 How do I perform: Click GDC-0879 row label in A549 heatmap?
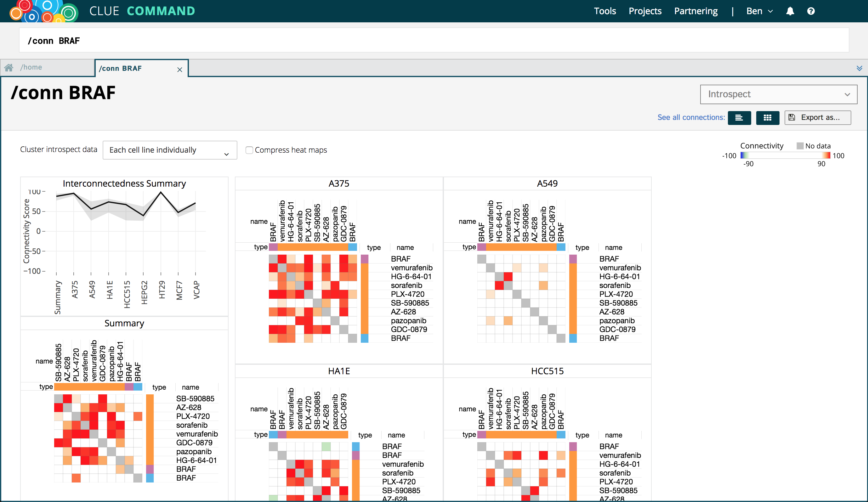pos(617,330)
